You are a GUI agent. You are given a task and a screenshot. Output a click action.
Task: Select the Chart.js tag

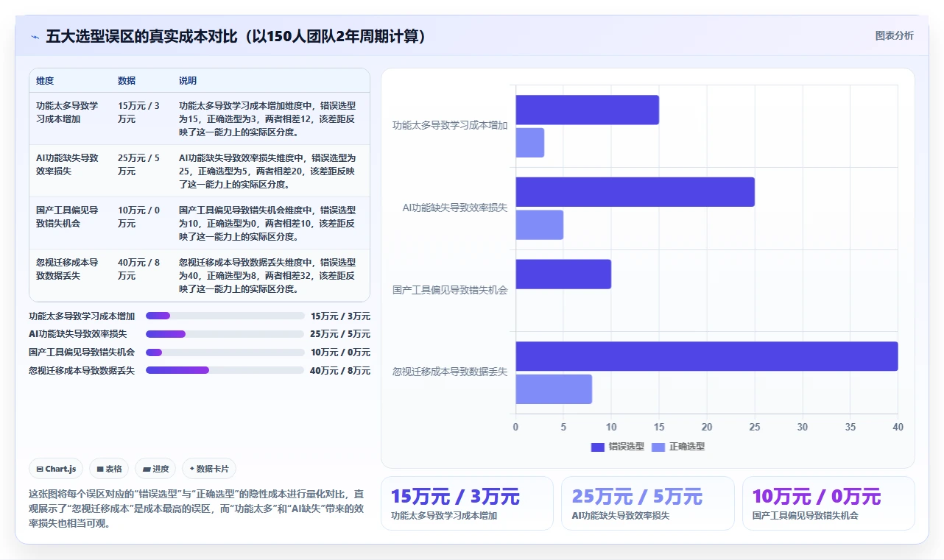[56, 469]
